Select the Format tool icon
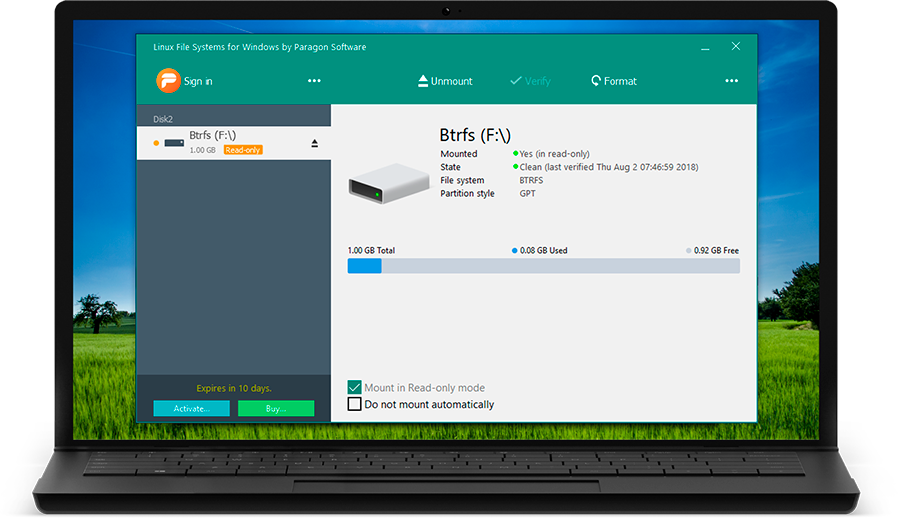The width and height of the screenshot is (898, 518). (596, 81)
